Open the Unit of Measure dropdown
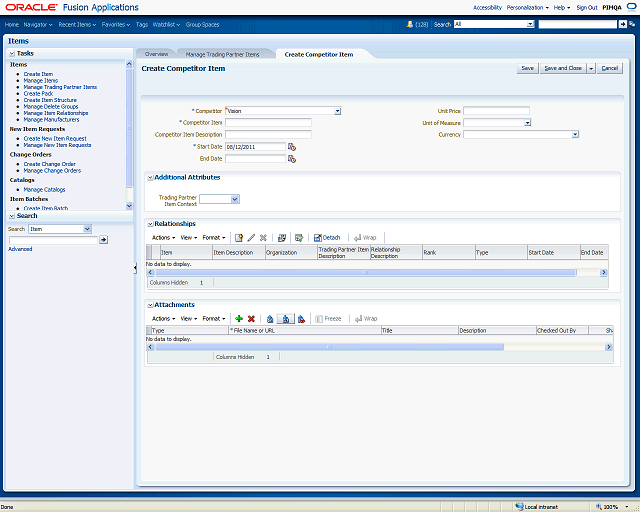The height and width of the screenshot is (512, 640). (x=526, y=123)
